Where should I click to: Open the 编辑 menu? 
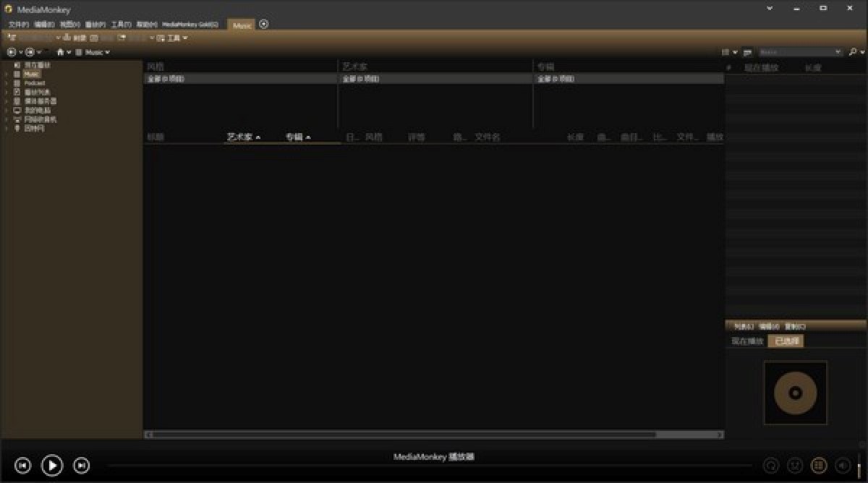coord(44,25)
